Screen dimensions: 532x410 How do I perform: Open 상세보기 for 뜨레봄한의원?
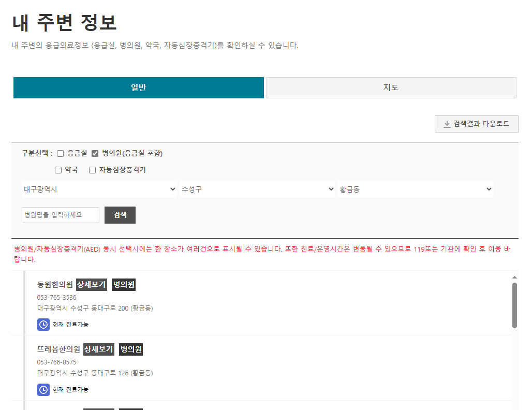coord(99,349)
